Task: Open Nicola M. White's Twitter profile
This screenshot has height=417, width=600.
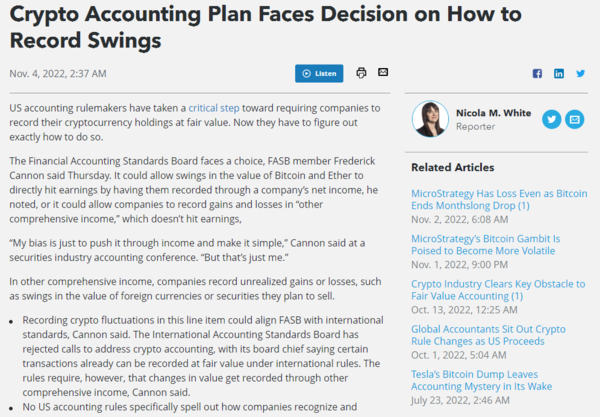Action: coord(551,119)
